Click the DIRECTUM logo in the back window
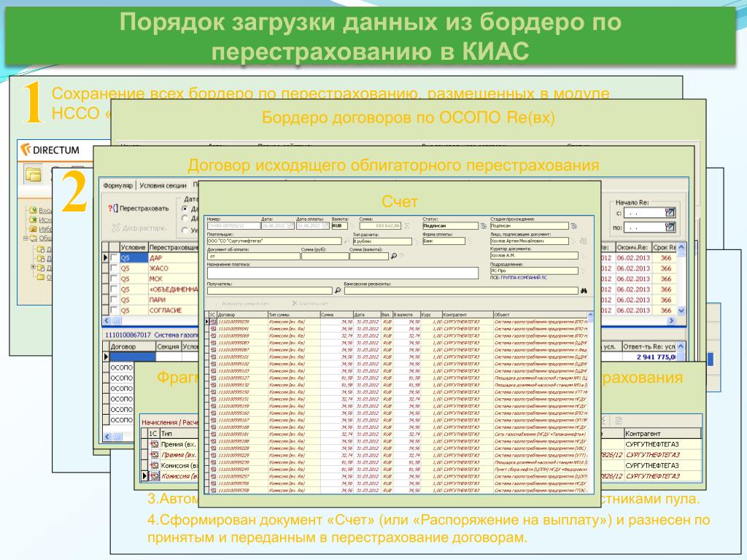The width and height of the screenshot is (747, 560). (x=50, y=150)
